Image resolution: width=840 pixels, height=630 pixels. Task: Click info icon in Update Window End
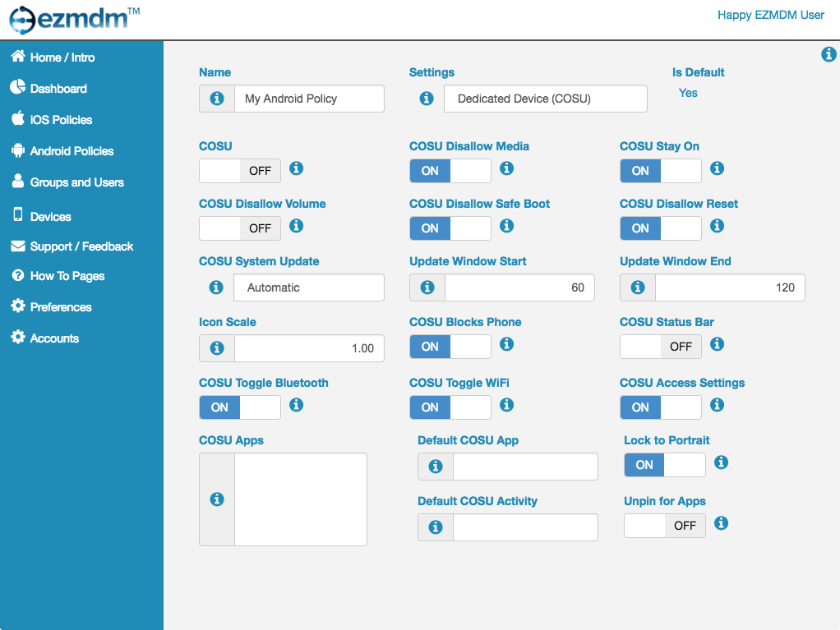point(638,287)
